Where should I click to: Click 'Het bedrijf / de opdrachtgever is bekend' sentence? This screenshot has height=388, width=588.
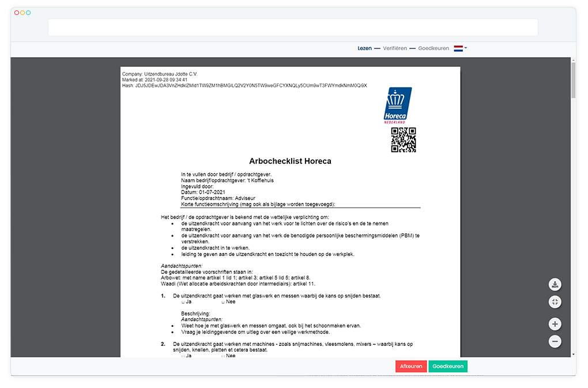point(245,217)
